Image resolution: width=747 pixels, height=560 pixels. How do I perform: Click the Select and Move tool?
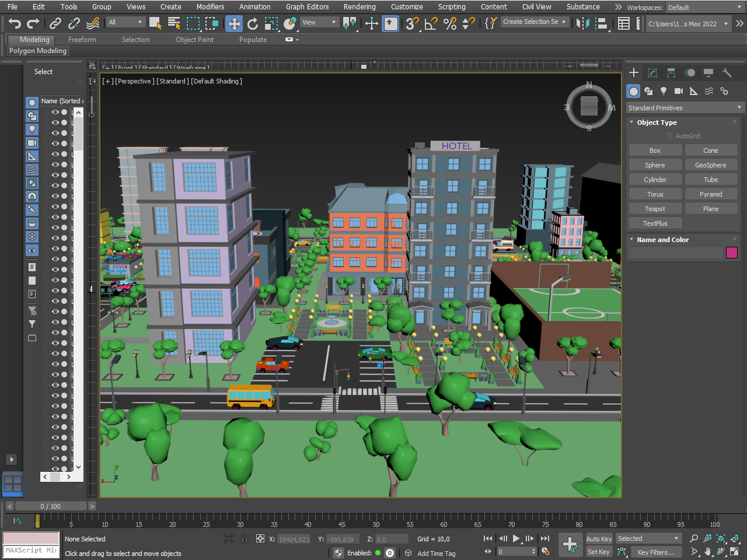click(x=234, y=23)
